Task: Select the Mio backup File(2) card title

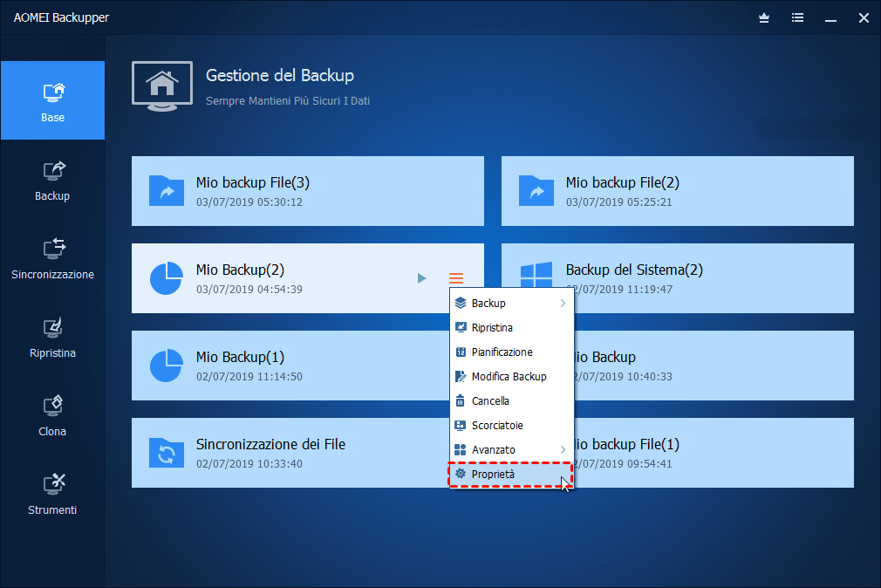Action: point(623,182)
